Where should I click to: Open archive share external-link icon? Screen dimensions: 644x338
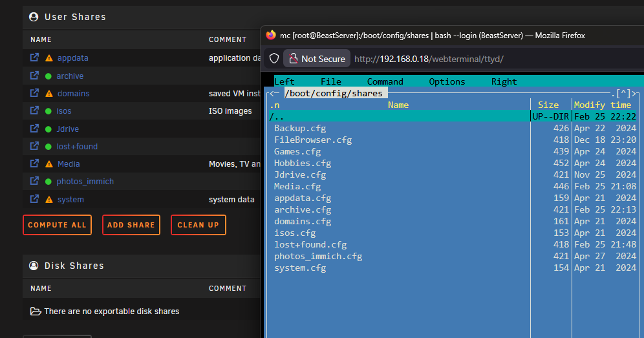point(34,76)
